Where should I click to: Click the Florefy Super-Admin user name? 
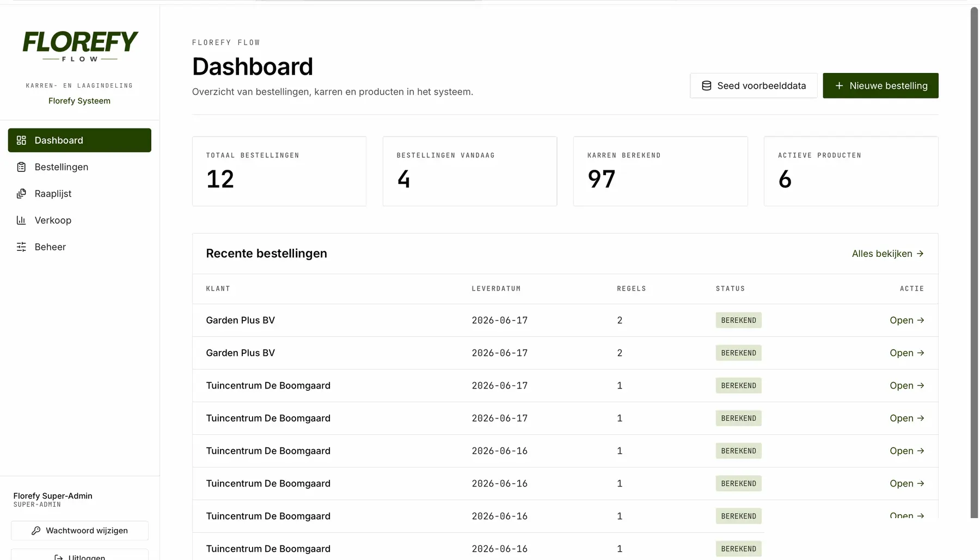click(53, 496)
